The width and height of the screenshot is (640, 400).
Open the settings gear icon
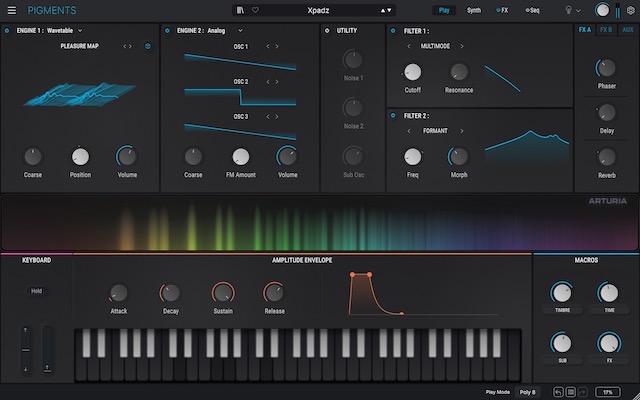click(630, 10)
